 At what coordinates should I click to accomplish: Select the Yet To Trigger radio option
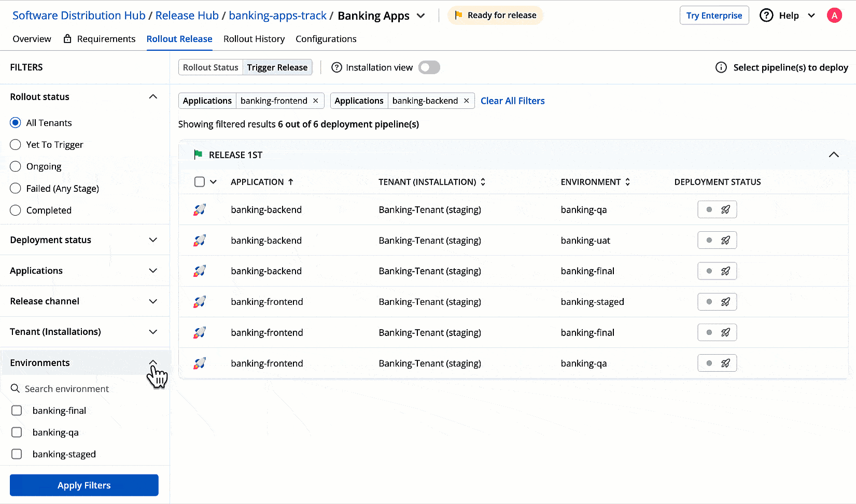point(16,145)
